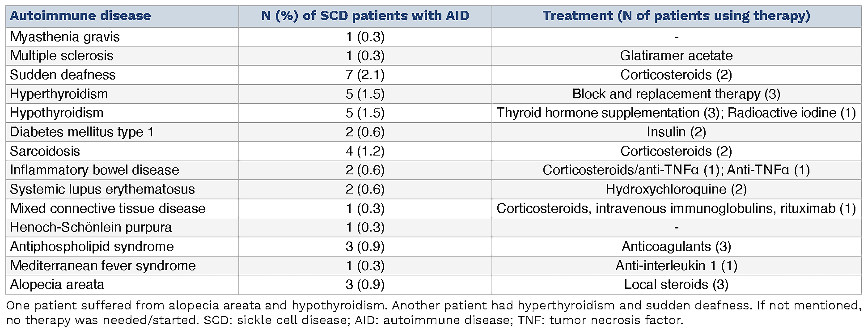This screenshot has height=334, width=868.
Task: Click the 'Anticoagulants (3)' treatment cell
Action: pyautogui.click(x=676, y=247)
